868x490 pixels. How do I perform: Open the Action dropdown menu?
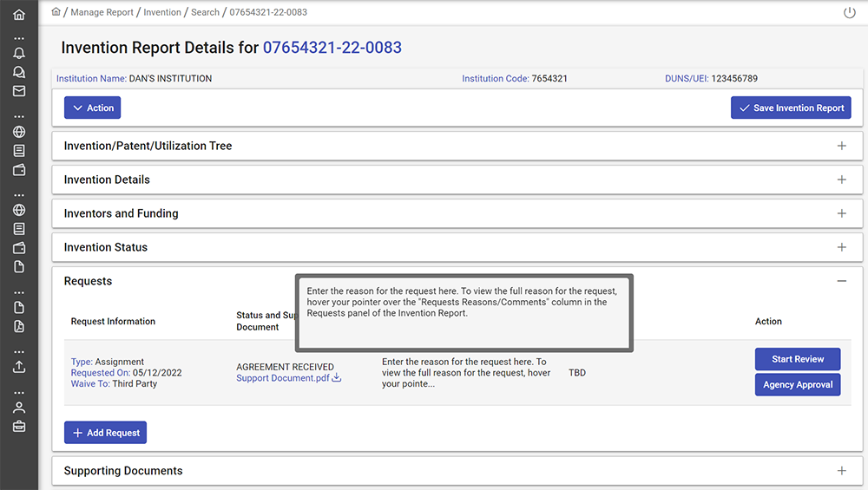click(x=92, y=108)
